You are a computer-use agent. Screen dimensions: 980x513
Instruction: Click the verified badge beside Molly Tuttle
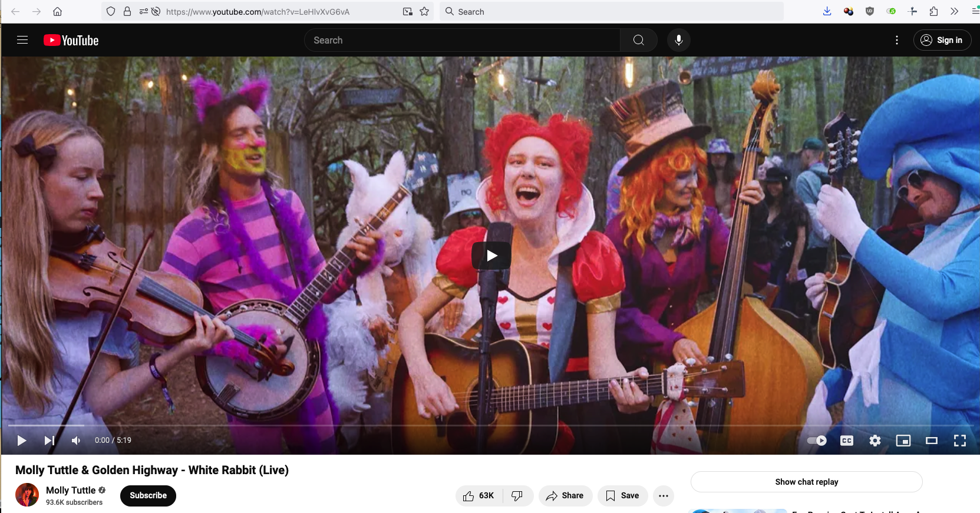[x=102, y=490]
